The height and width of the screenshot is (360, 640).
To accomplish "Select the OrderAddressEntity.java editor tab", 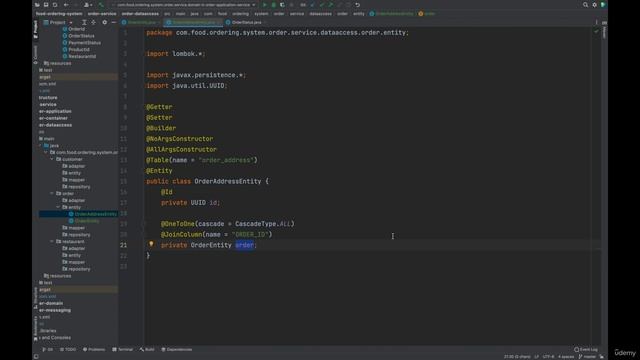I will (193, 22).
